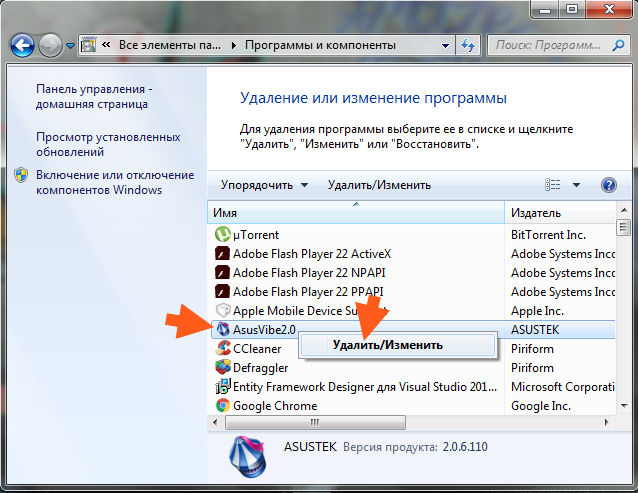Click the horizontal scrollbar right arrow

[x=606, y=422]
